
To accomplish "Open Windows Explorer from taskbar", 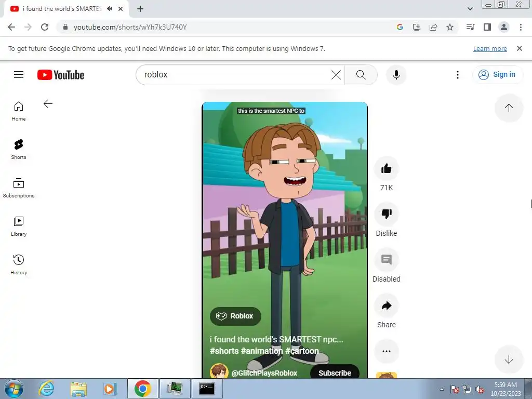I will pos(78,389).
